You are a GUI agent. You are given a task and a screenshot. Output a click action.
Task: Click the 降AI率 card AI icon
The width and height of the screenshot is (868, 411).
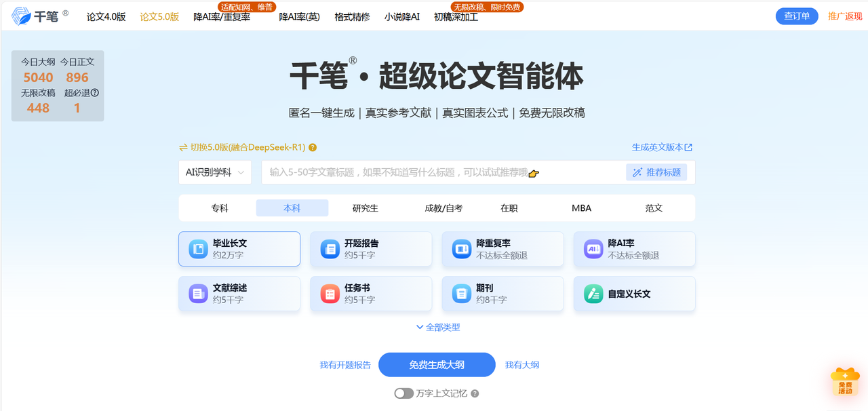(593, 249)
